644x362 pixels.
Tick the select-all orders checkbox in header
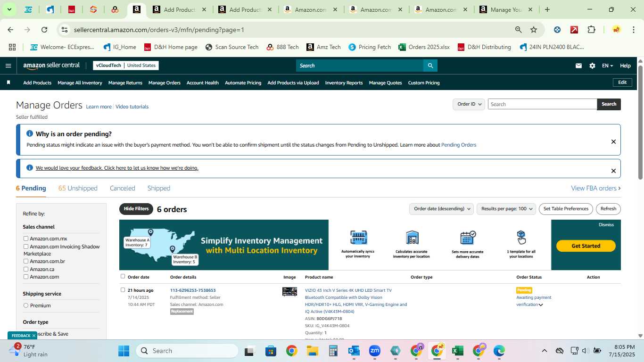point(123,276)
